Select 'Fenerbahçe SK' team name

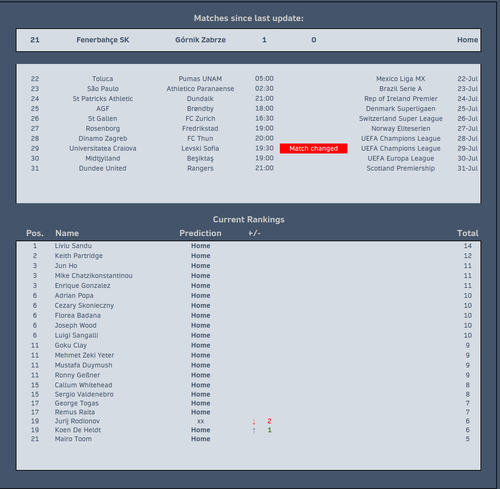(x=103, y=40)
